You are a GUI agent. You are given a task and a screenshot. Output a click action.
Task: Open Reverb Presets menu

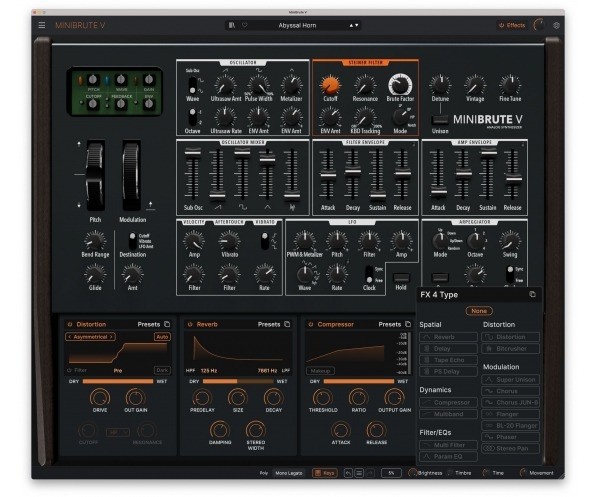click(269, 324)
